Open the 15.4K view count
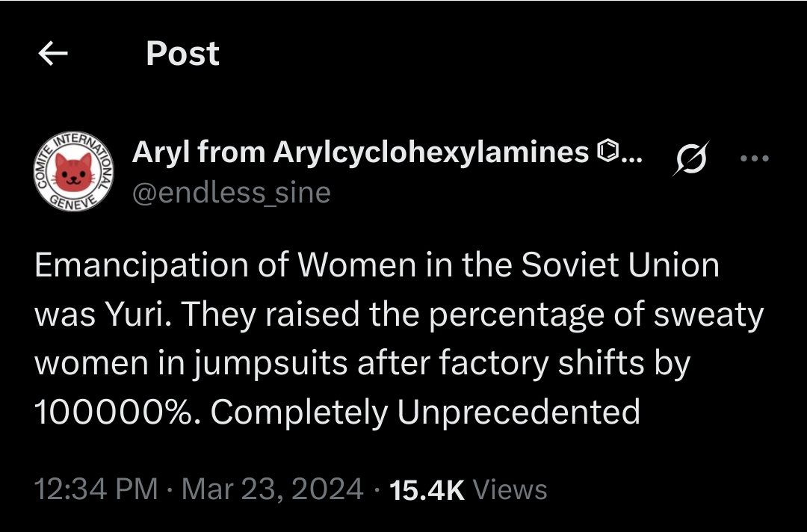807x532 pixels. 427,490
